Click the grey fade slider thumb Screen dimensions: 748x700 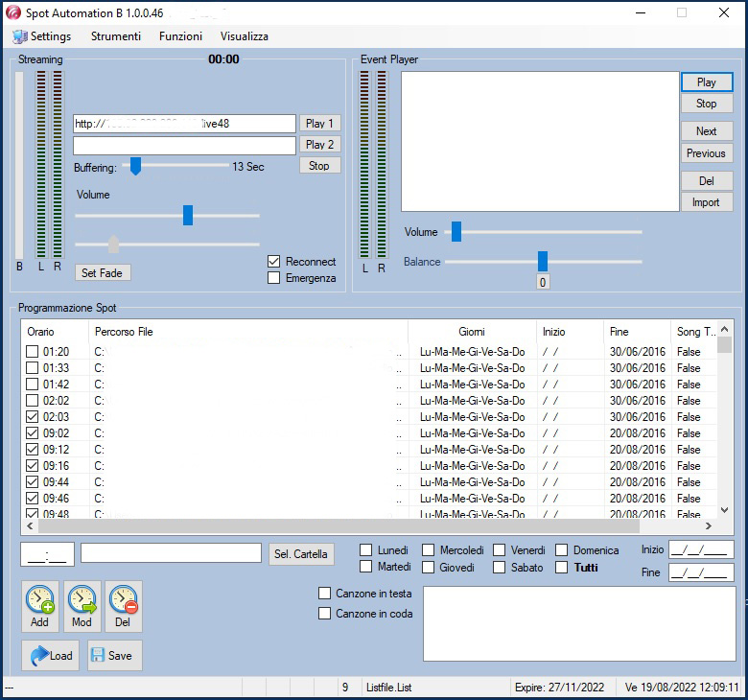(x=113, y=244)
